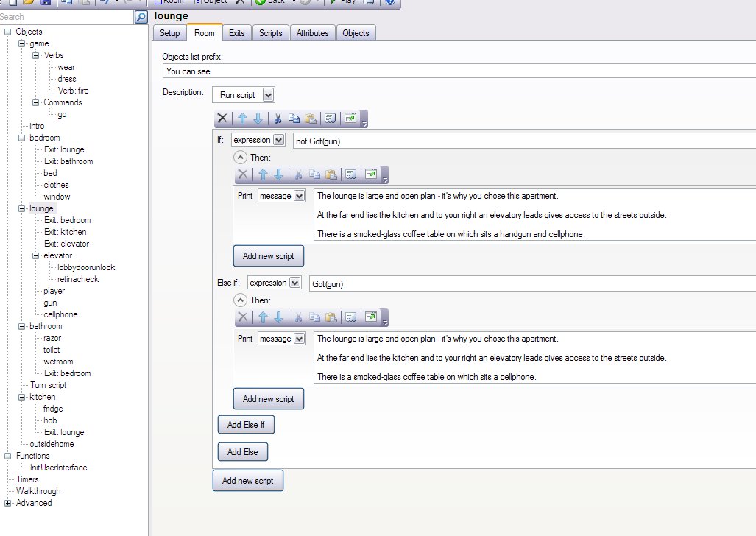Select the gun object in the tree
The width and height of the screenshot is (756, 536).
click(50, 303)
